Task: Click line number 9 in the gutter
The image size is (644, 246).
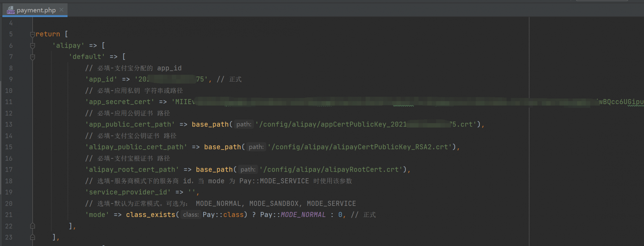Action: (11, 79)
